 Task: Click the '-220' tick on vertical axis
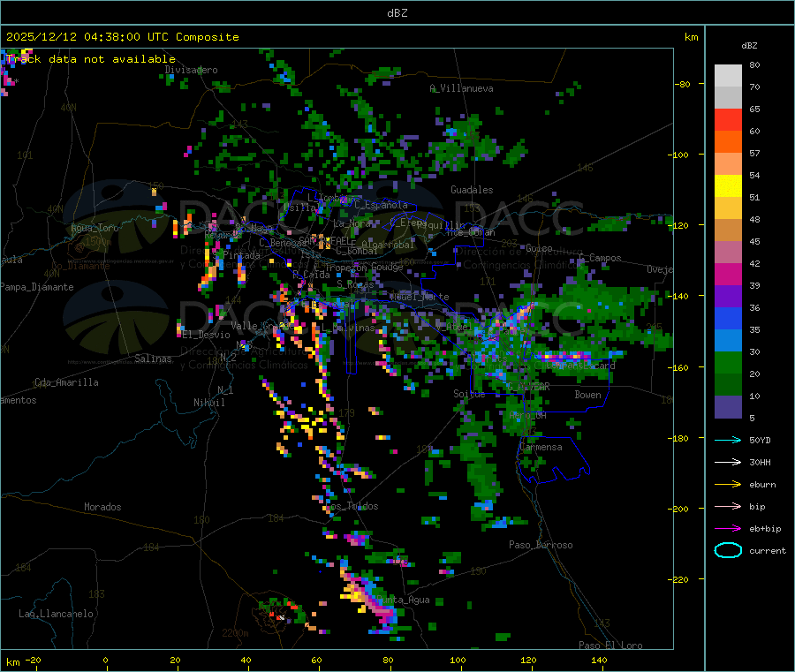[x=678, y=579]
